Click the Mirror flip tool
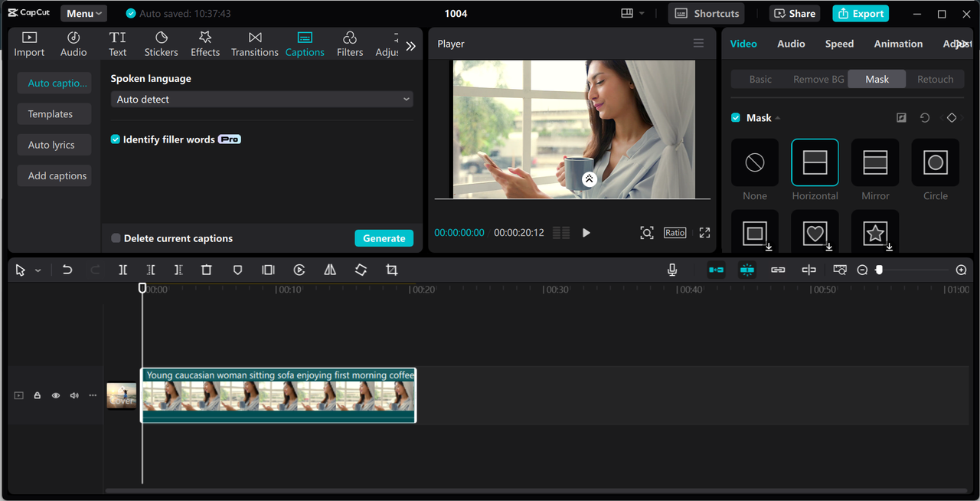980x501 pixels. pos(330,270)
